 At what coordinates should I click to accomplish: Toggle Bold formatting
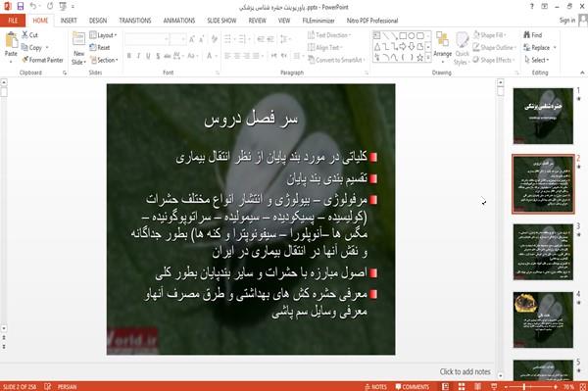point(129,56)
